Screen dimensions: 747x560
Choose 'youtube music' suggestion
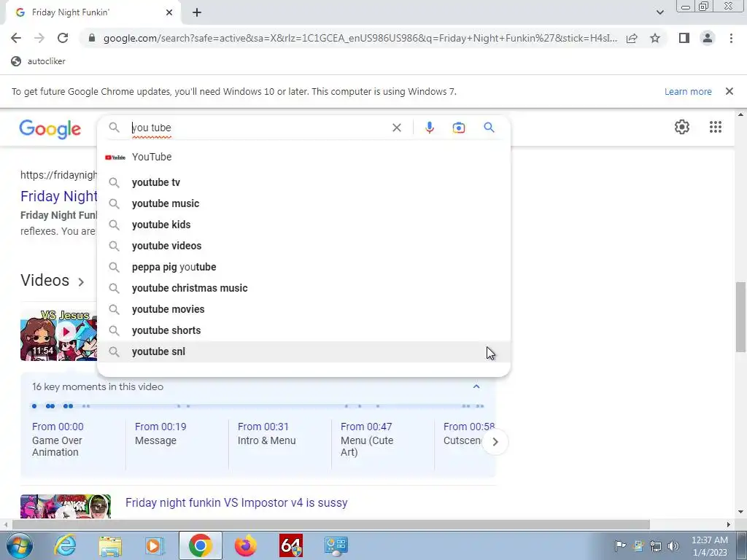303,203
